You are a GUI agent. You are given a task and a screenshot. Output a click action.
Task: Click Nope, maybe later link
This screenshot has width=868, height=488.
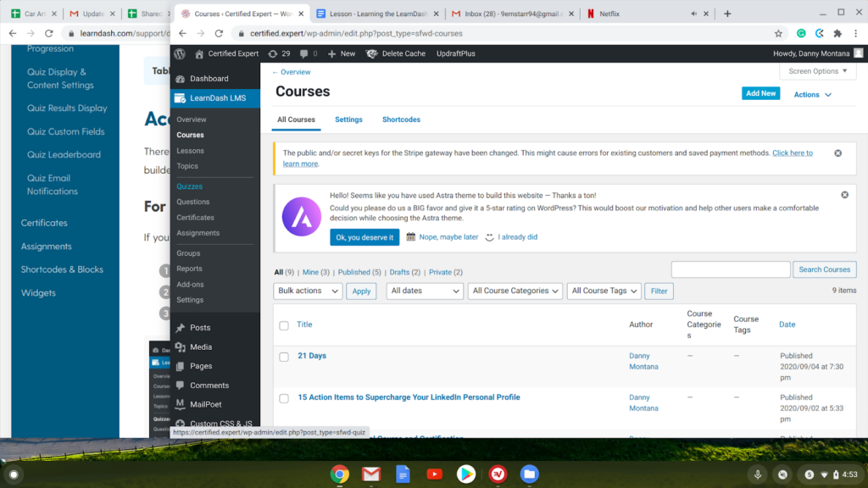[448, 237]
